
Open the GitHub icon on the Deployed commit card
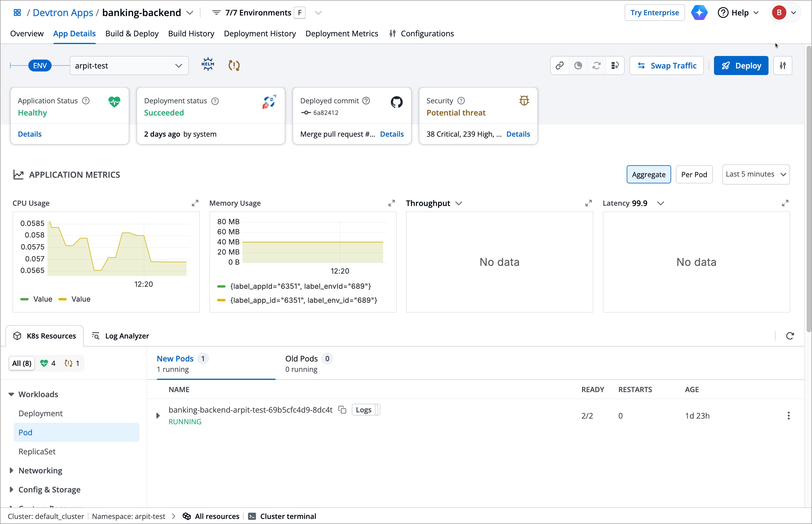pos(396,102)
